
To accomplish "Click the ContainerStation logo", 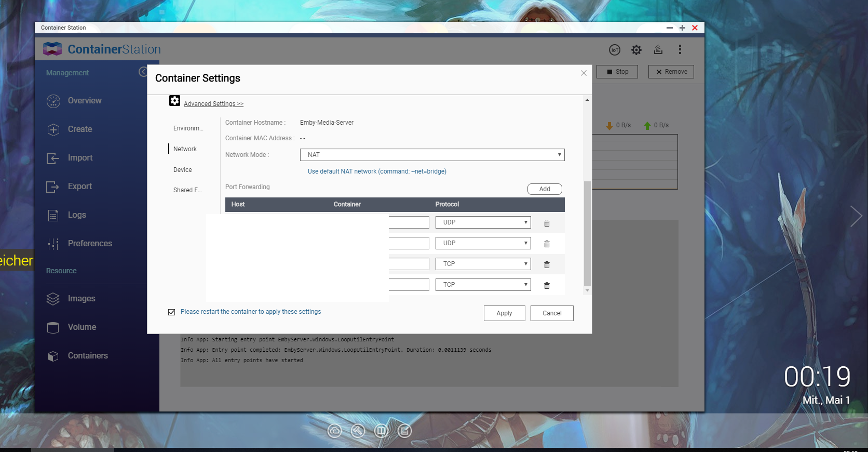I will (102, 49).
